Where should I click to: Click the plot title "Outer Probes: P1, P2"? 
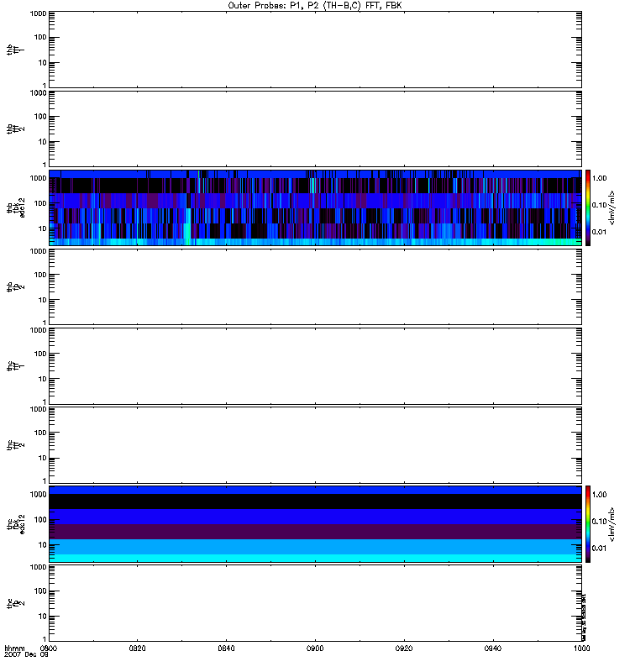point(314,5)
